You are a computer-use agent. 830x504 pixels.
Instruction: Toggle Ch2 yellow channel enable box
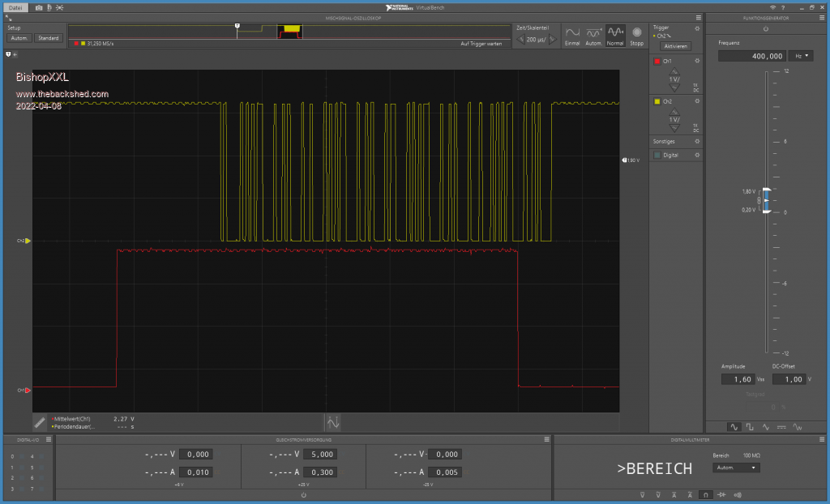[657, 101]
